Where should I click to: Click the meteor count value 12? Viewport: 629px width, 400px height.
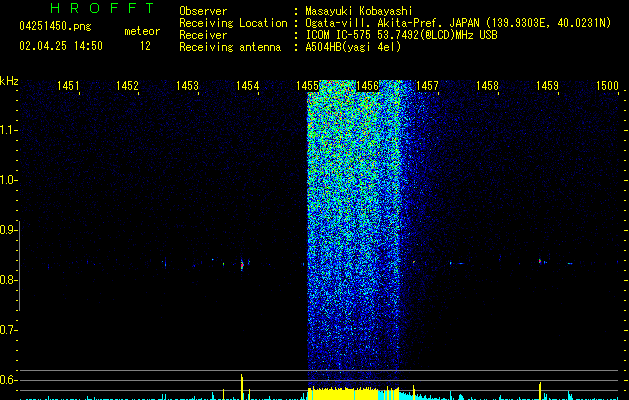pyautogui.click(x=145, y=46)
